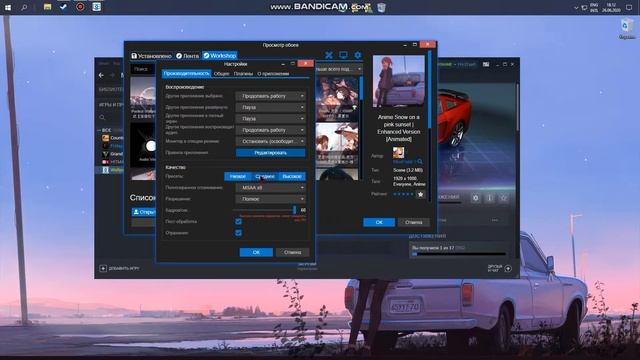Select high quality preset
The image size is (640, 360).
coord(292,176)
